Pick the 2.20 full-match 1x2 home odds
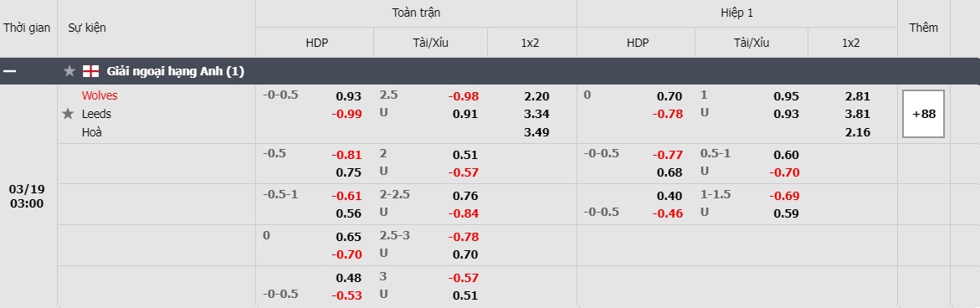The height and width of the screenshot is (308, 980). [537, 96]
